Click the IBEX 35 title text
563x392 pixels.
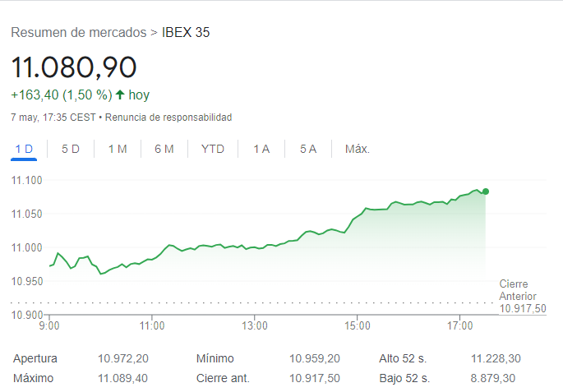click(187, 33)
